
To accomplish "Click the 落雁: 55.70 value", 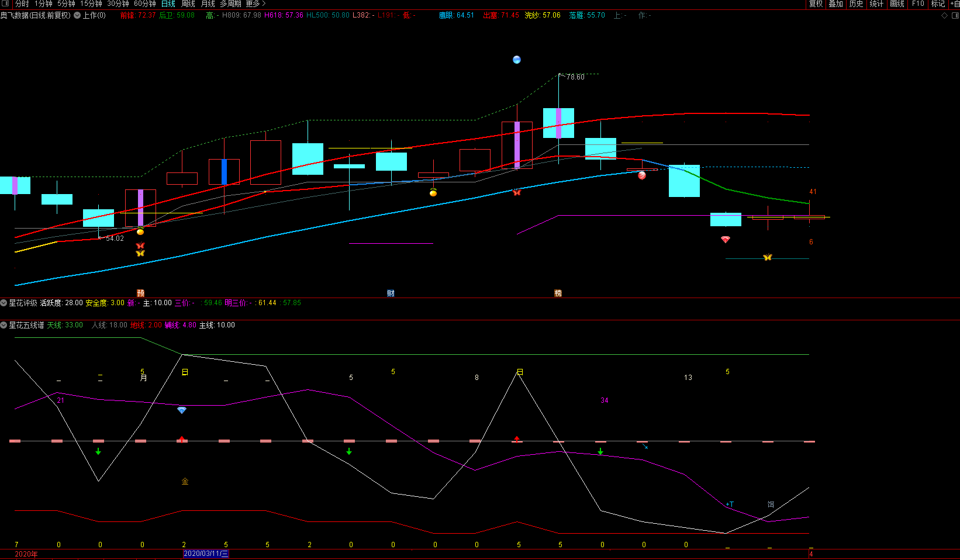I will (x=587, y=15).
